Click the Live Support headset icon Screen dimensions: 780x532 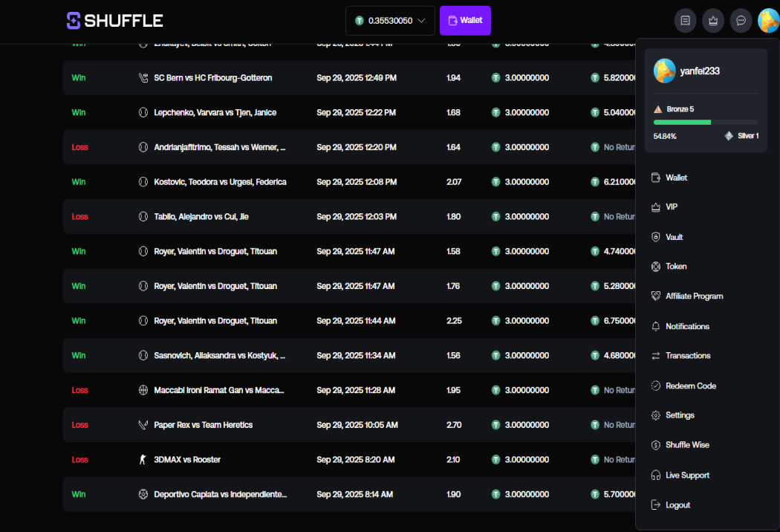coord(656,475)
